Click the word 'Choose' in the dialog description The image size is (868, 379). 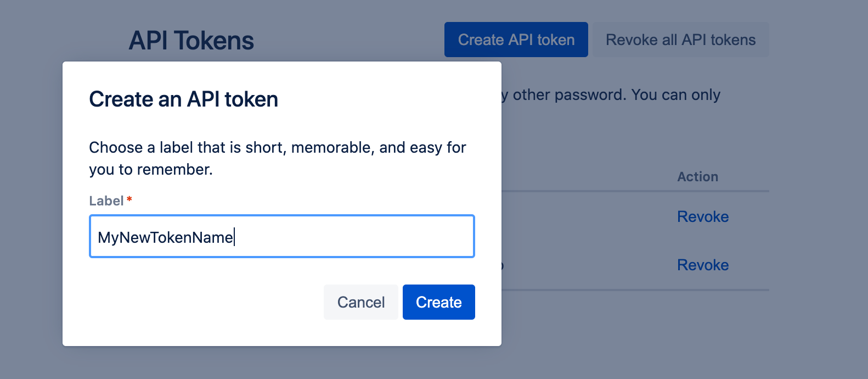[x=116, y=147]
